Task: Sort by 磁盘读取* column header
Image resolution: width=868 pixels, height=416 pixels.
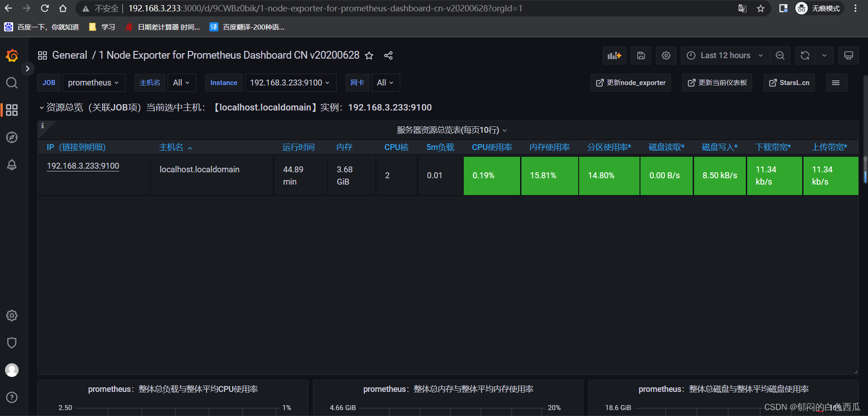Action: 666,147
